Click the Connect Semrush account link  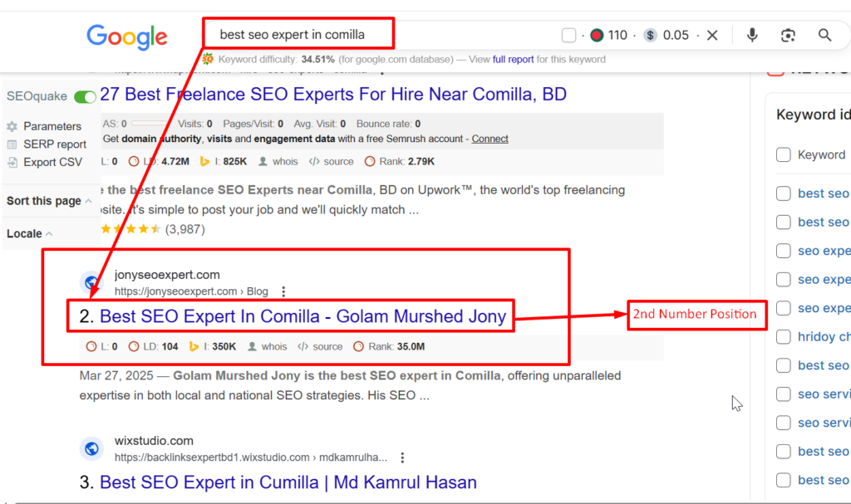click(489, 139)
